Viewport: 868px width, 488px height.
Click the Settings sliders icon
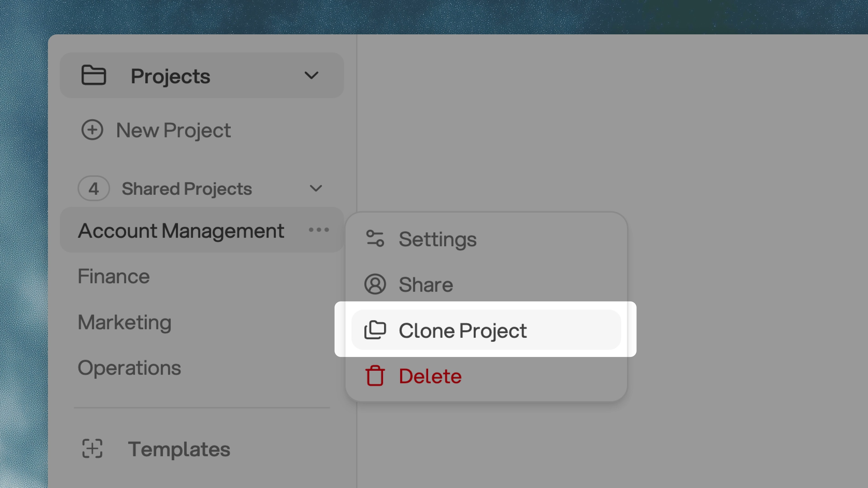point(375,239)
